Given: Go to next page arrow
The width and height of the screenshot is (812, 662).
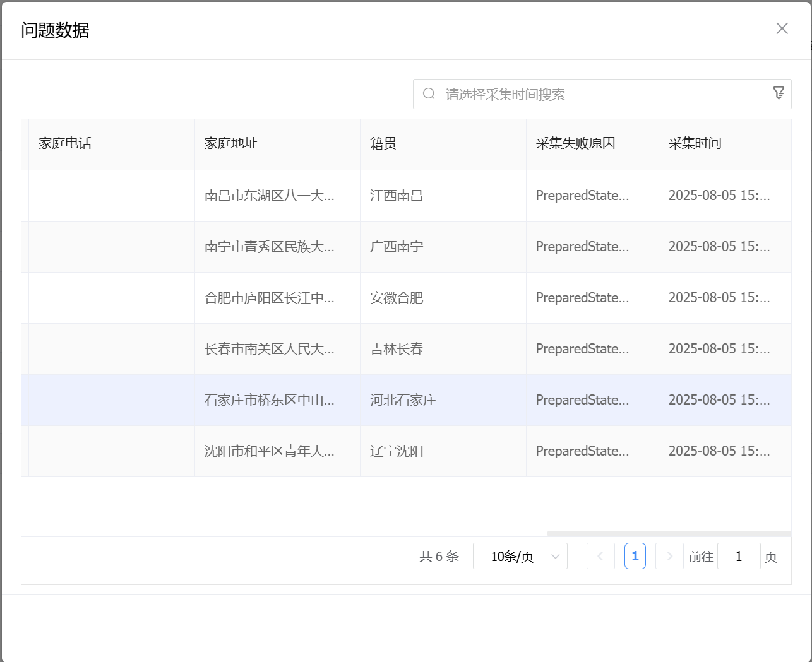Looking at the screenshot, I should coord(669,556).
